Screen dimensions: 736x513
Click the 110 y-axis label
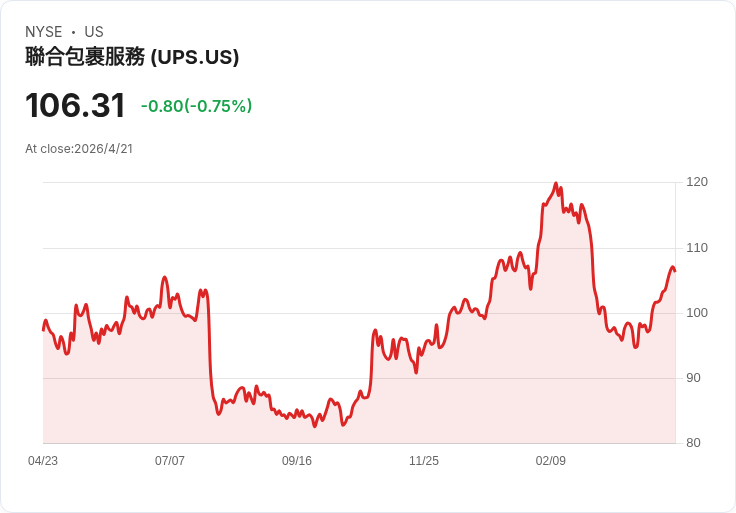pyautogui.click(x=697, y=248)
